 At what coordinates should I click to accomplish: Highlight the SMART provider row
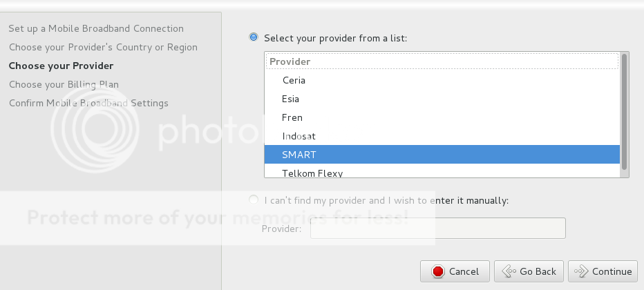[x=299, y=155]
